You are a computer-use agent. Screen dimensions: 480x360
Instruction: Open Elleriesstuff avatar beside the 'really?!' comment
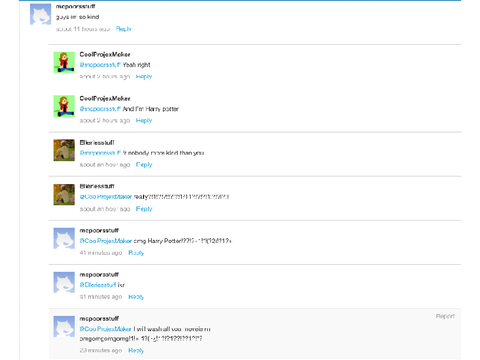pos(64,194)
